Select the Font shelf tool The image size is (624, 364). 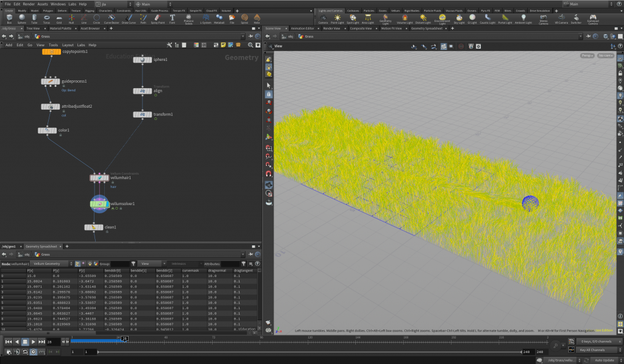172,19
